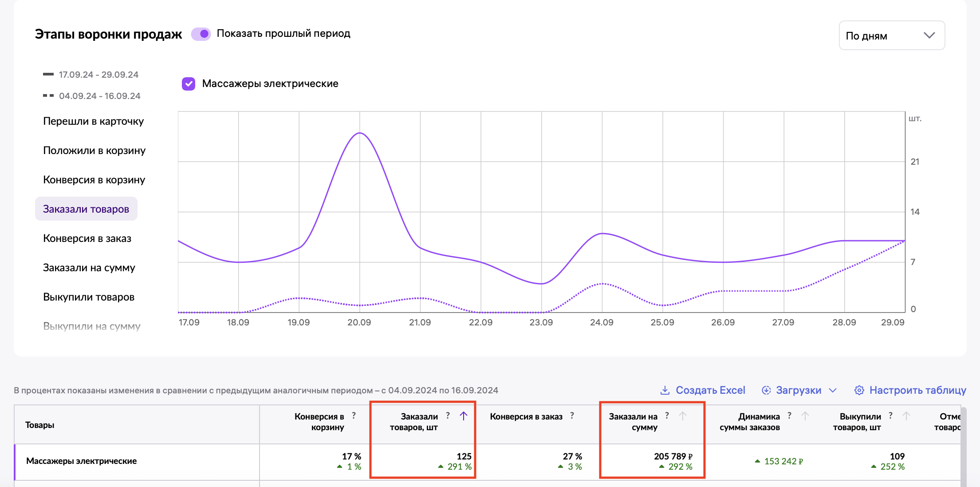This screenshot has height=487, width=980.
Task: Click the '109' redeemed items value
Action: point(897,456)
